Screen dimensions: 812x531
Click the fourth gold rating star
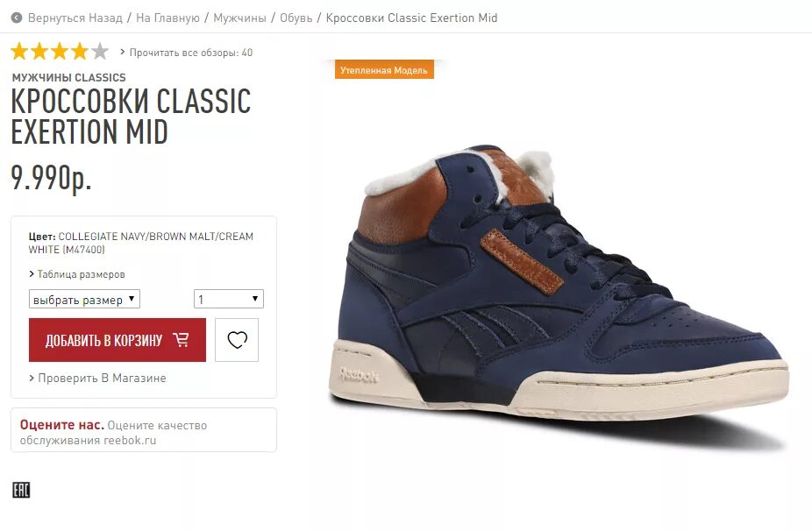coord(80,52)
